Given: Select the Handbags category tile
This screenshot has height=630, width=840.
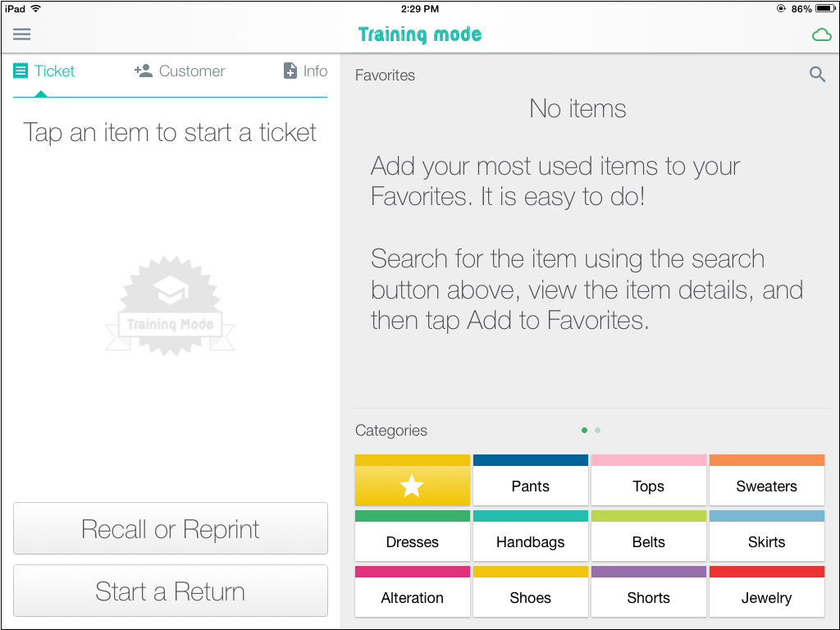Looking at the screenshot, I should [531, 536].
